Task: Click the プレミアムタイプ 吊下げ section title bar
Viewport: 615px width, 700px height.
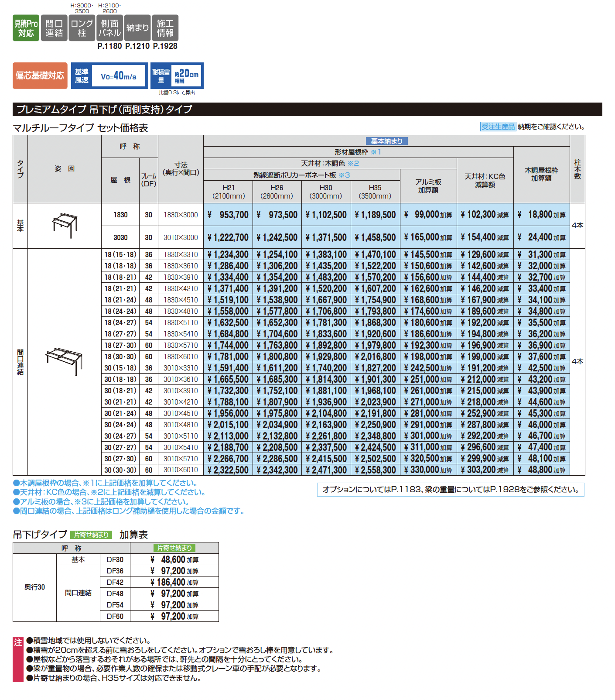Action: (x=307, y=109)
